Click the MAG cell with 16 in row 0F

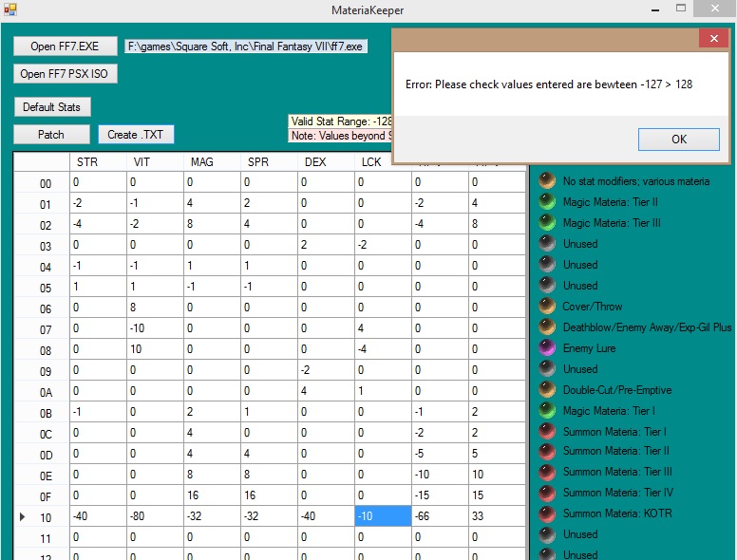coord(212,495)
